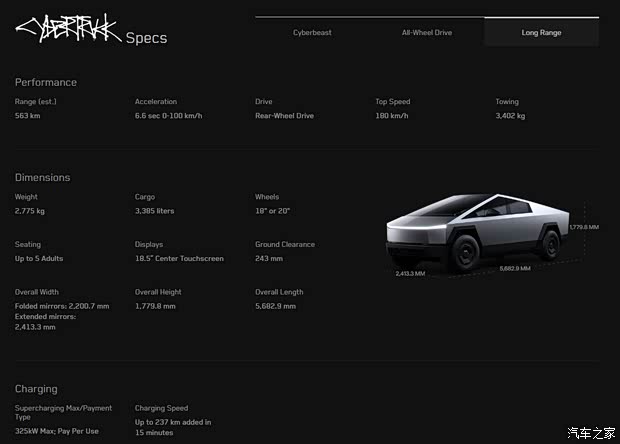Image resolution: width=620 pixels, height=444 pixels.
Task: Click the Cybertruck vehicle image
Action: click(x=475, y=235)
